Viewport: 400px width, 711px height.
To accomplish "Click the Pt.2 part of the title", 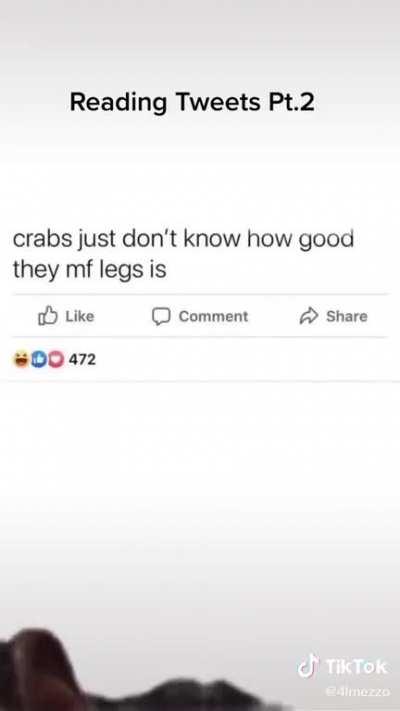I will (x=291, y=102).
